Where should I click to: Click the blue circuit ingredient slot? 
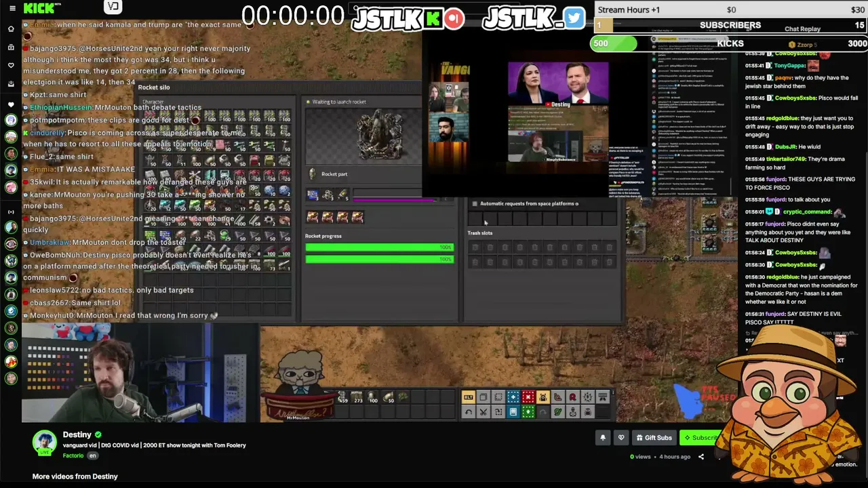(313, 195)
